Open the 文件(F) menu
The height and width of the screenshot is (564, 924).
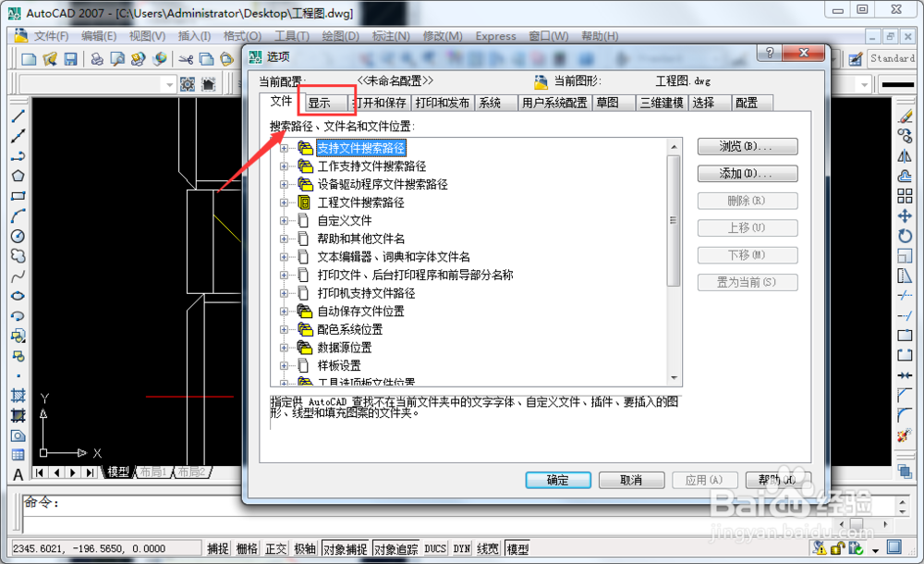pos(51,36)
